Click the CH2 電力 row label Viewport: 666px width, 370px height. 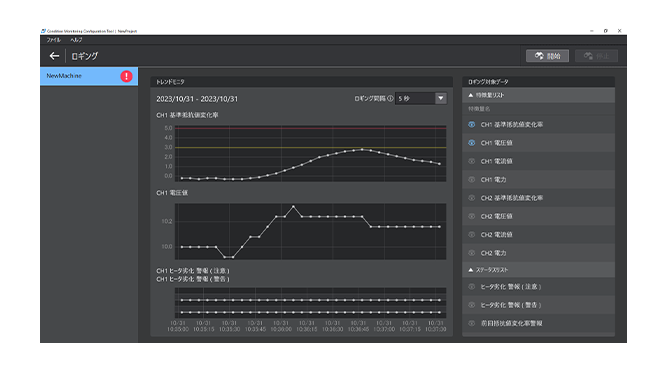(x=493, y=253)
